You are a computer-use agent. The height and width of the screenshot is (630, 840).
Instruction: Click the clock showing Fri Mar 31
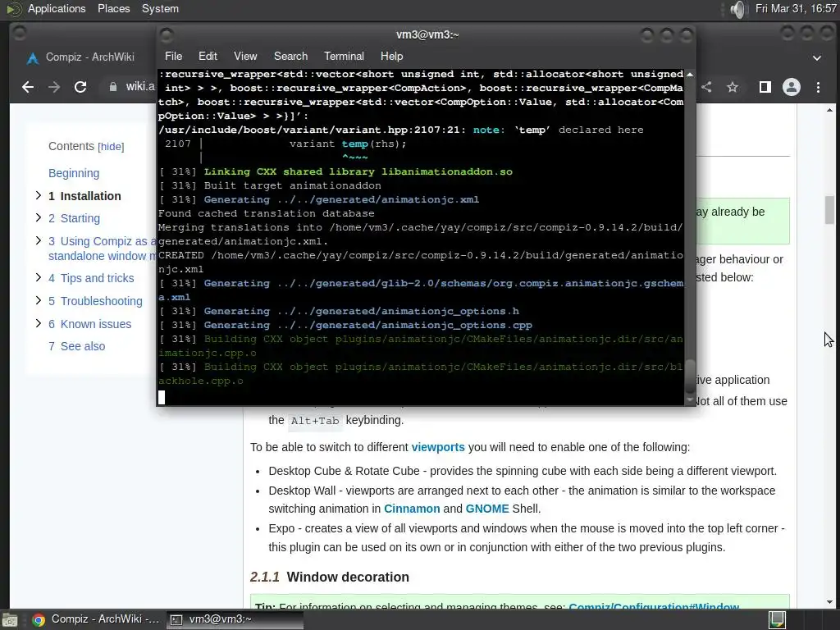[796, 9]
